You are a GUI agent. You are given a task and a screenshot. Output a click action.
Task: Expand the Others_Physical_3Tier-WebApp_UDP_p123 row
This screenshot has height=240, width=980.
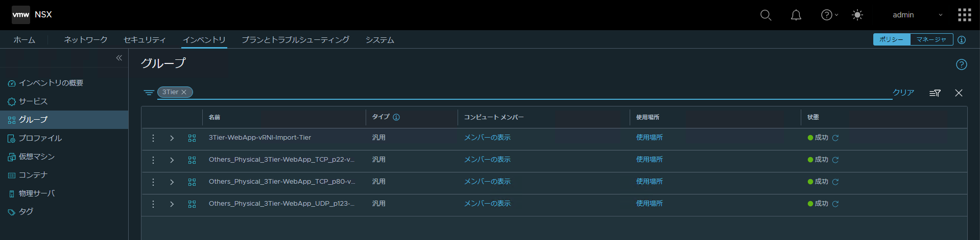coord(172,204)
